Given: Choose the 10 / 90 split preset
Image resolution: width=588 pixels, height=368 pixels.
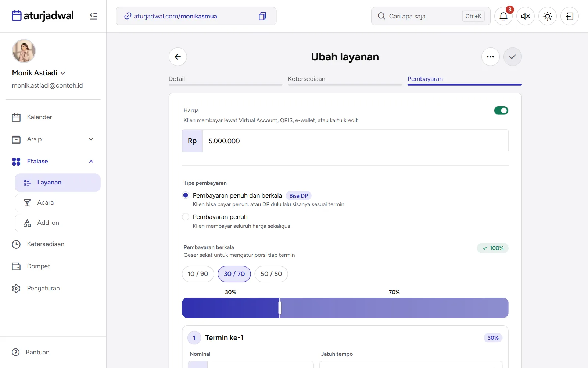Looking at the screenshot, I should coord(198,274).
